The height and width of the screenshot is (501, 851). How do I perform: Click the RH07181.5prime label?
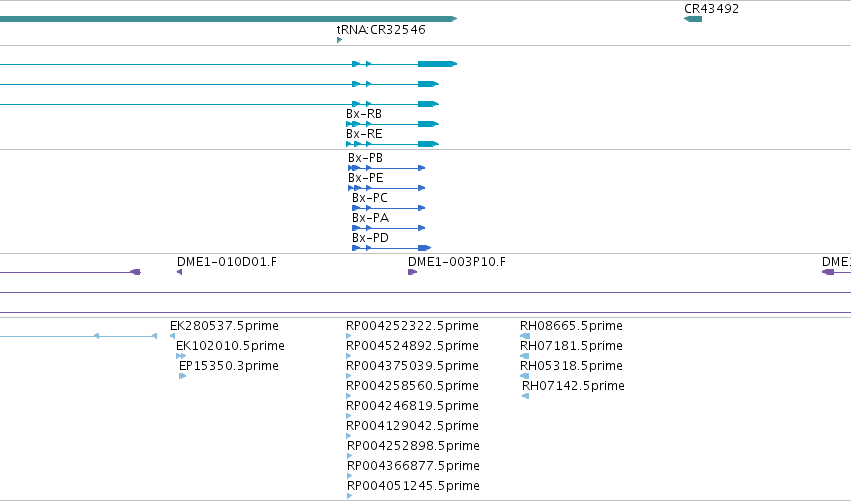[571, 346]
